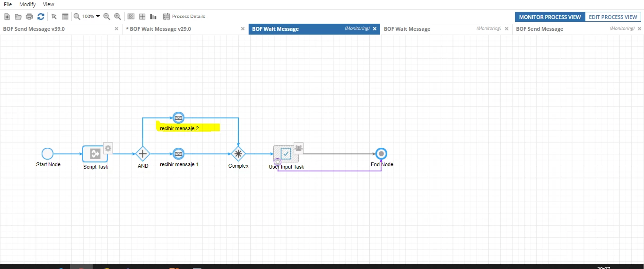644x269 pixels.
Task: Zoom out using the minus magnifier
Action: (107, 17)
